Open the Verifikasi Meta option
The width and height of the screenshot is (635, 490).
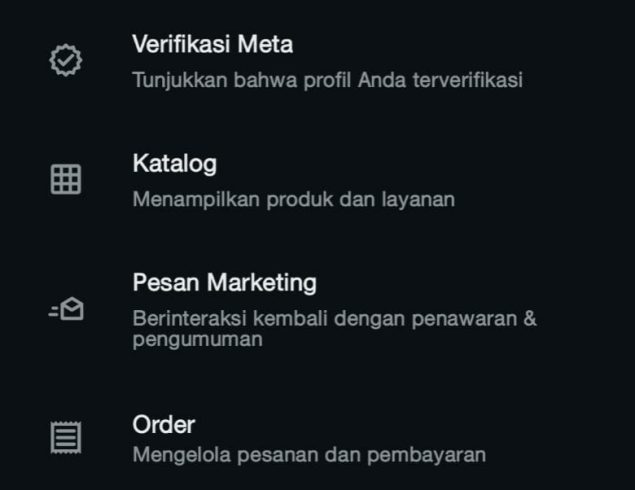[x=212, y=44]
